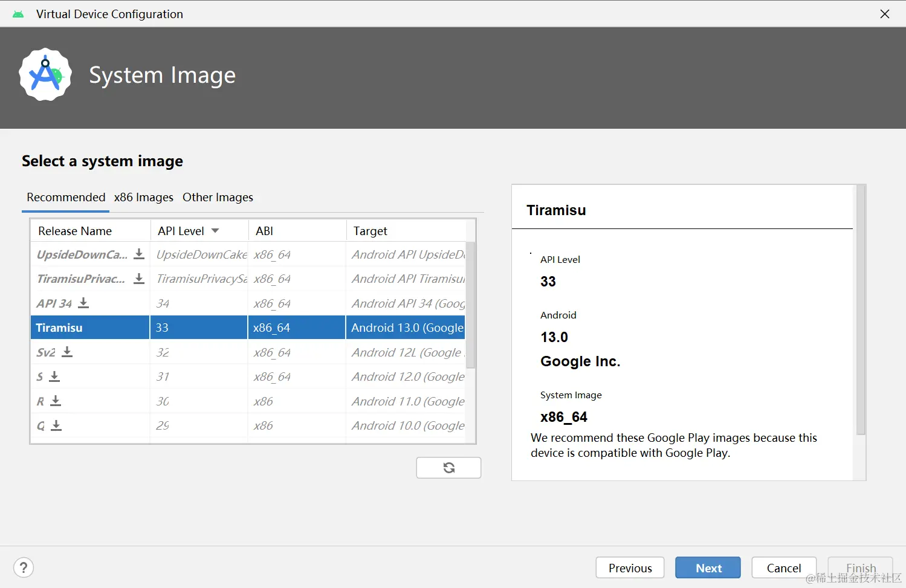The height and width of the screenshot is (588, 906).
Task: Click the Android 11.0 (Google target cell
Action: click(406, 401)
